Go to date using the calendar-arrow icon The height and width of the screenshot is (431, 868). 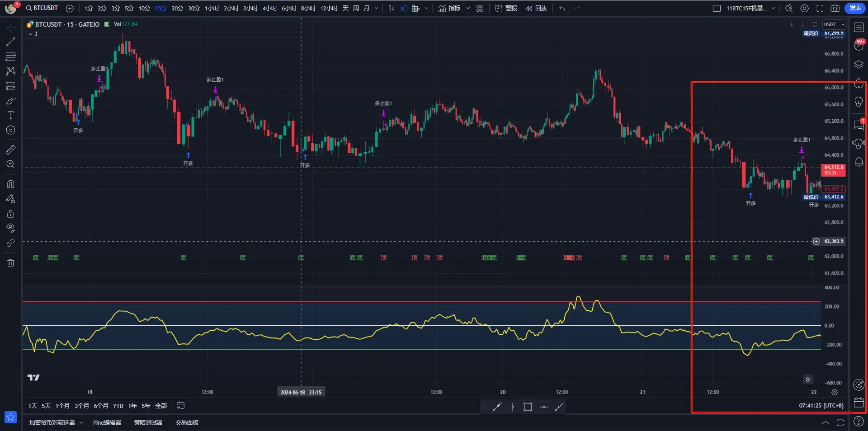point(180,405)
